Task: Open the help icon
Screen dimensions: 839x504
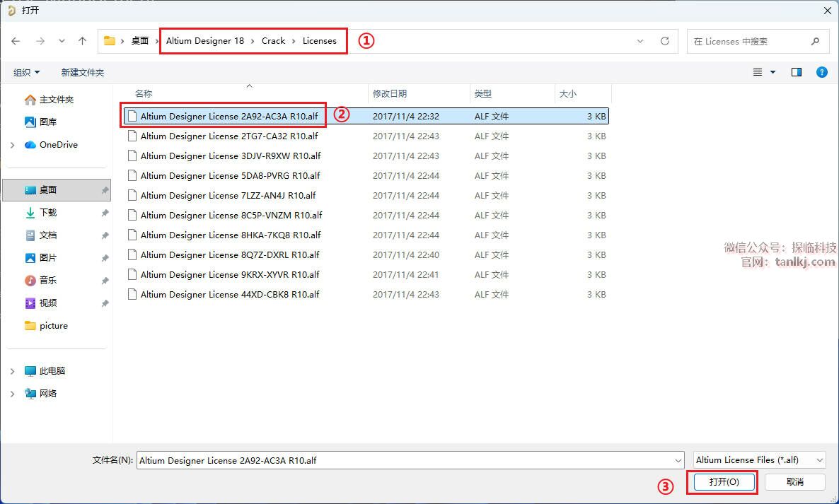Action: tap(822, 72)
